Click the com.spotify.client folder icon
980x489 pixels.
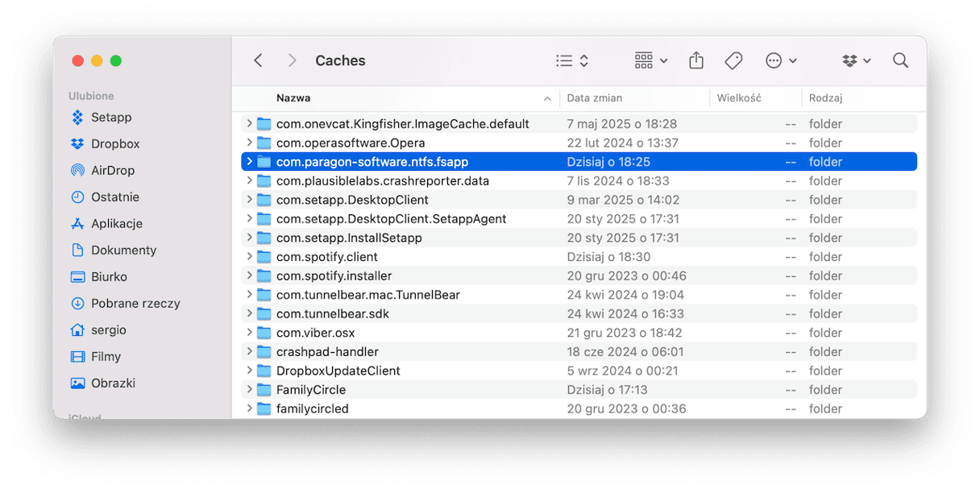(264, 257)
